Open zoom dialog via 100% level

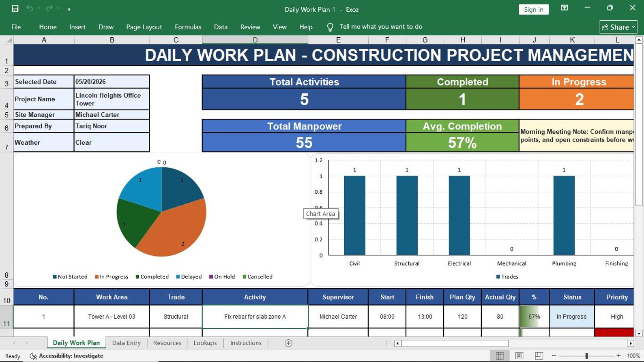coord(633,356)
